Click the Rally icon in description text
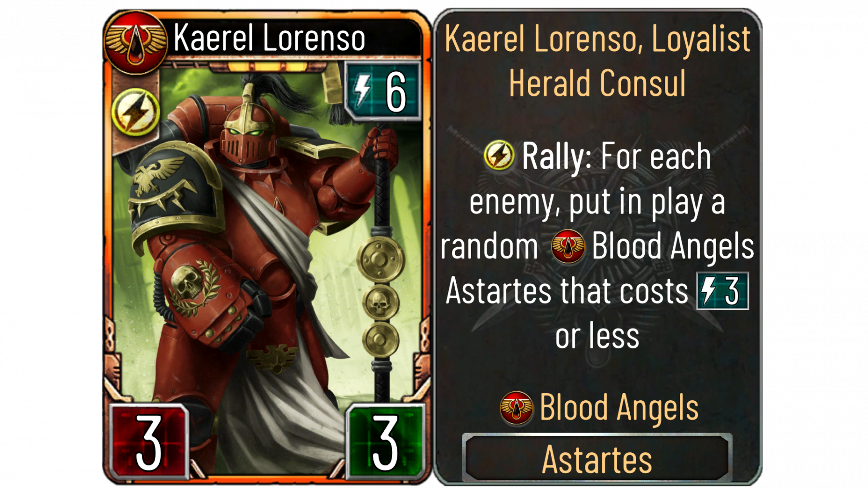Image resolution: width=868 pixels, height=488 pixels. [x=499, y=156]
